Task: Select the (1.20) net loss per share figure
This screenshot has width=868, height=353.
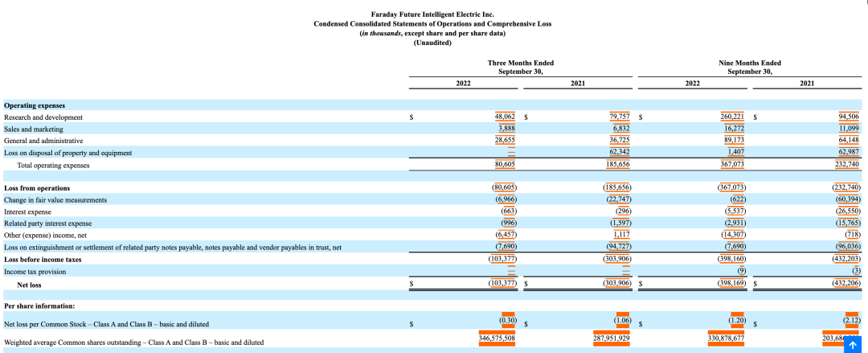Action: (738, 320)
